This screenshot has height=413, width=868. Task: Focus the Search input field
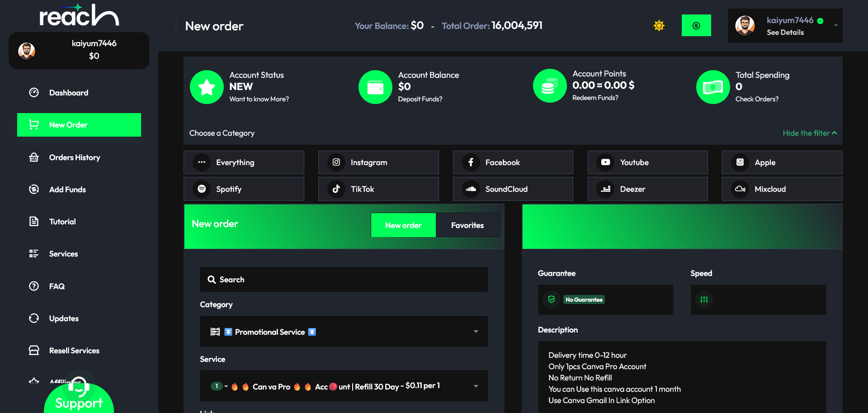tap(344, 280)
